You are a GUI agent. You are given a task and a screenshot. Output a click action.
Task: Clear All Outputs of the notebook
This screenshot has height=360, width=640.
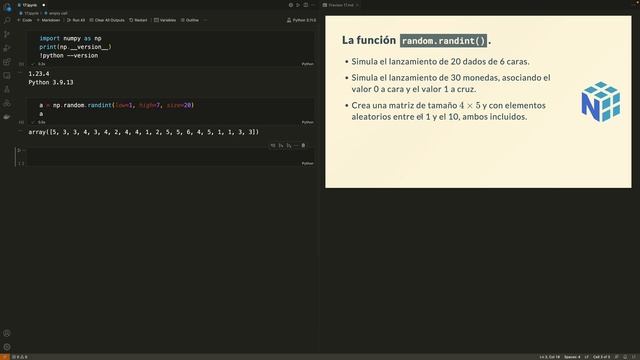pyautogui.click(x=107, y=20)
